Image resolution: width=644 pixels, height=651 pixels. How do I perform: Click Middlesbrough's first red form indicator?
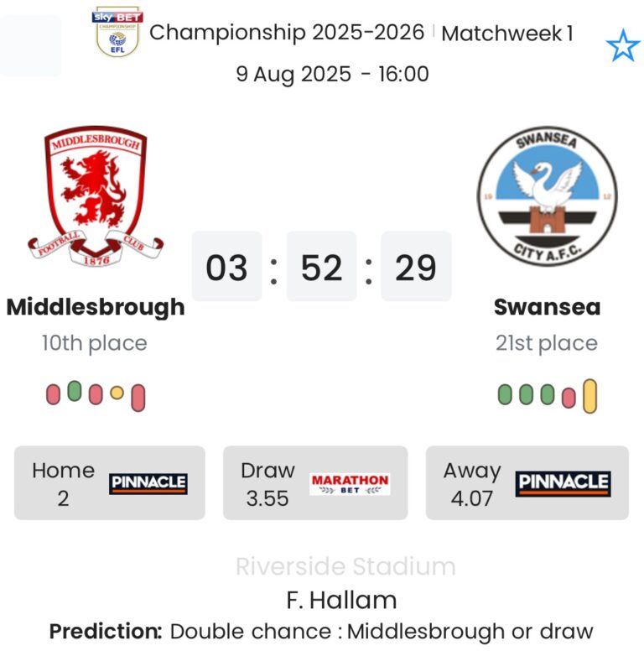(53, 393)
